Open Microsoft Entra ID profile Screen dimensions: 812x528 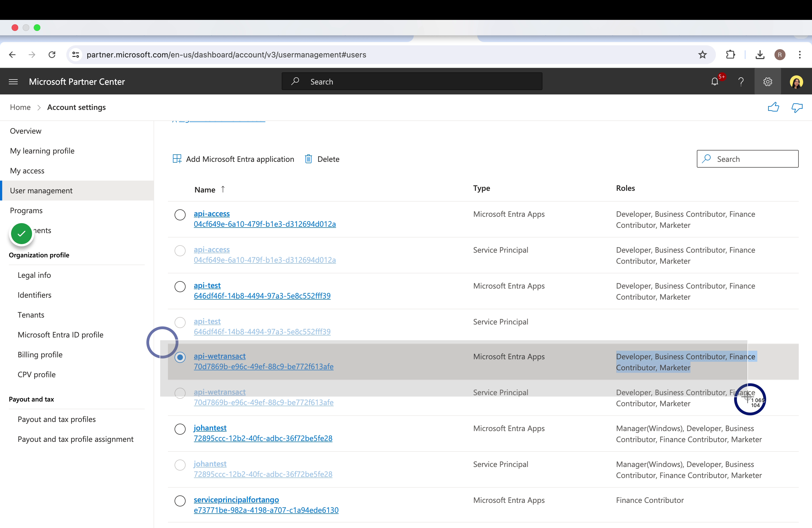(60, 335)
